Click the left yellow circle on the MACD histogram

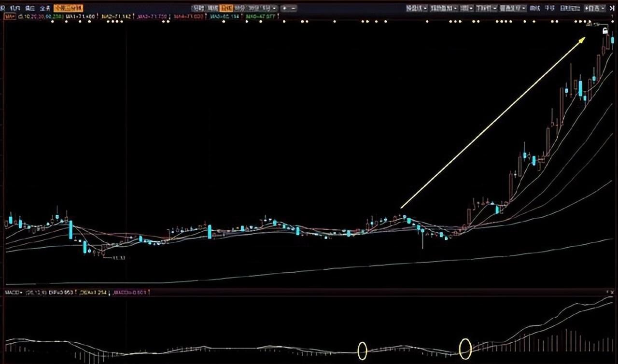(x=362, y=350)
